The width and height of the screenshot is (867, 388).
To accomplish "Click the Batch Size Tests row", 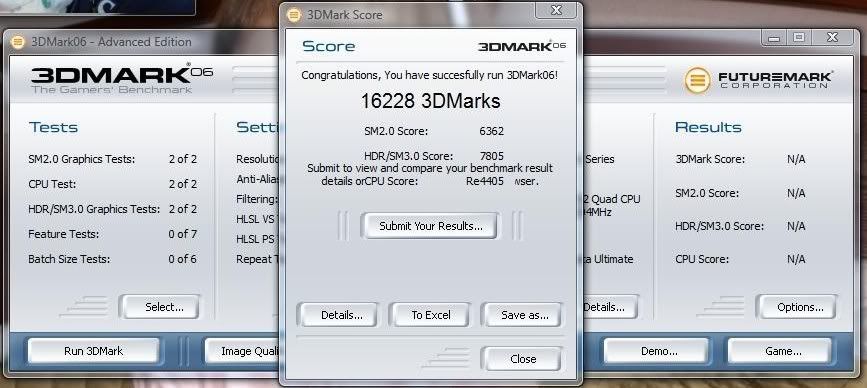I will coord(112,259).
